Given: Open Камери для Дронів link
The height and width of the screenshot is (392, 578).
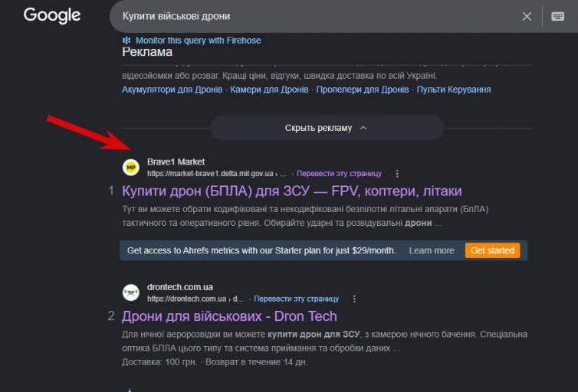Looking at the screenshot, I should (x=269, y=90).
